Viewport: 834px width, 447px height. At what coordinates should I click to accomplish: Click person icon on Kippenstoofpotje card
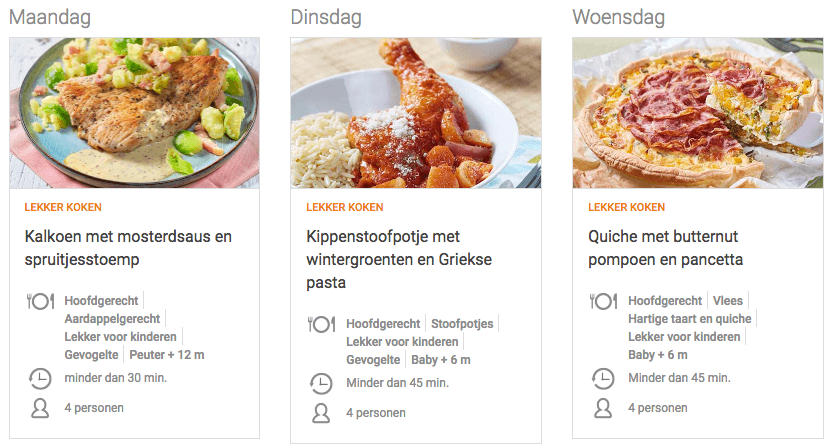(x=322, y=413)
